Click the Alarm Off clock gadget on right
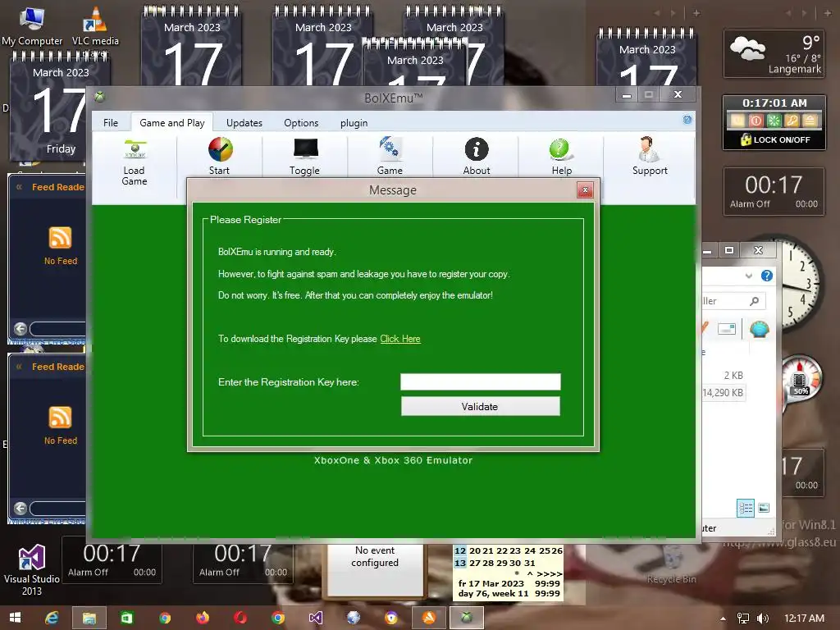The width and height of the screenshot is (840, 630). pyautogui.click(x=774, y=191)
